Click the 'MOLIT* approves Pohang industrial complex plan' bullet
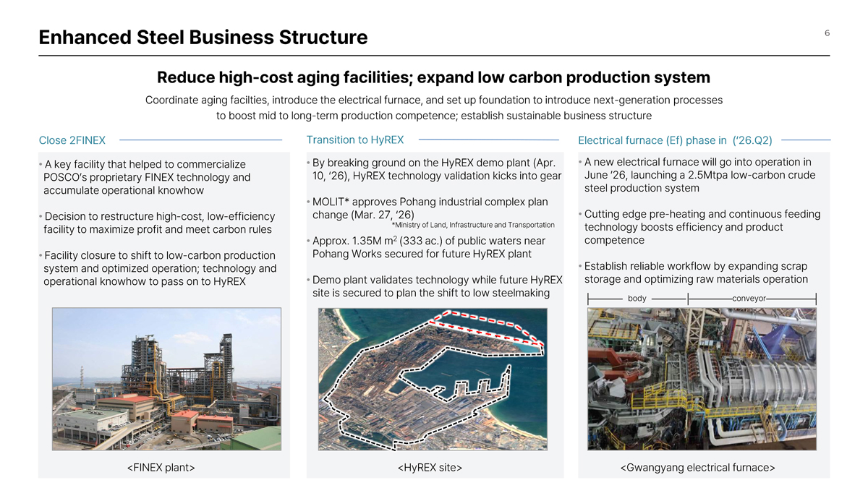This screenshot has height=488, width=868. coord(427,208)
